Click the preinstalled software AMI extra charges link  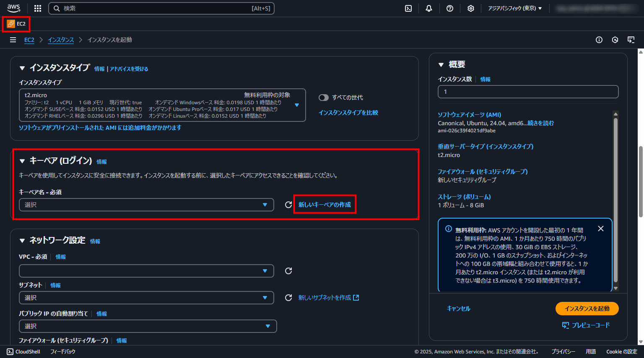coord(100,128)
